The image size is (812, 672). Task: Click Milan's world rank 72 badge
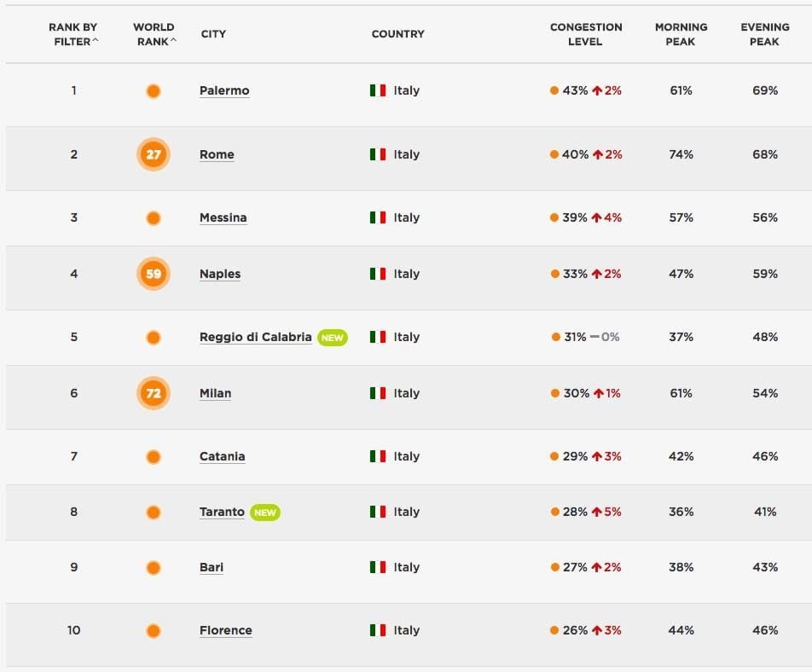154,393
